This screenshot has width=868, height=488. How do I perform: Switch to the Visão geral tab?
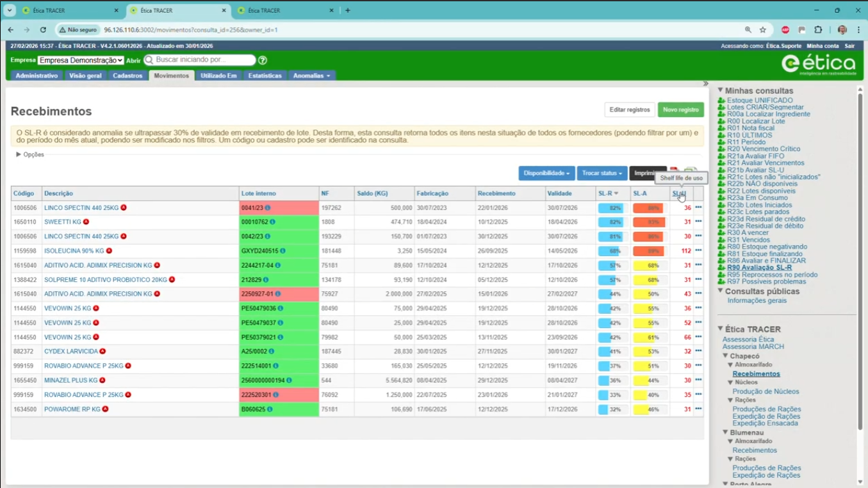(x=85, y=76)
